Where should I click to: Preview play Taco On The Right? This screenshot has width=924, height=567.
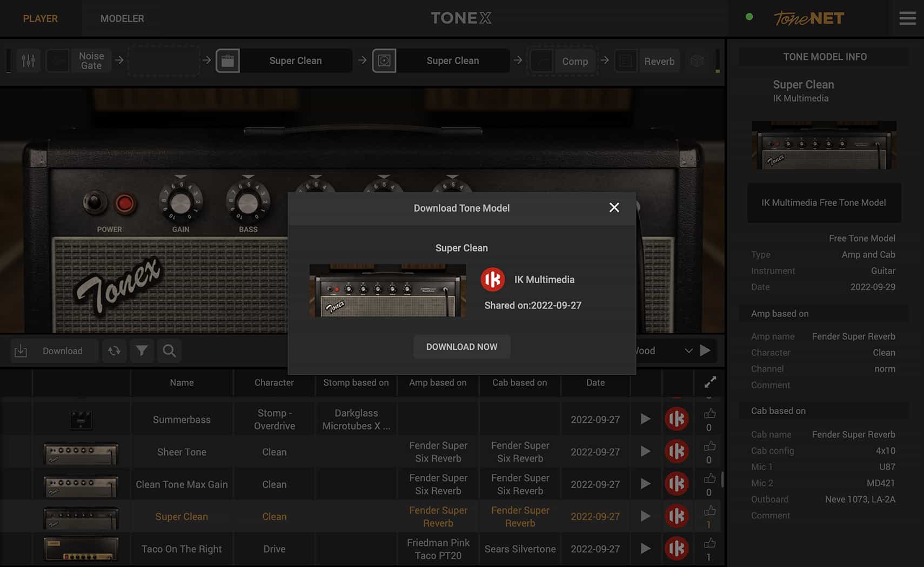point(645,549)
